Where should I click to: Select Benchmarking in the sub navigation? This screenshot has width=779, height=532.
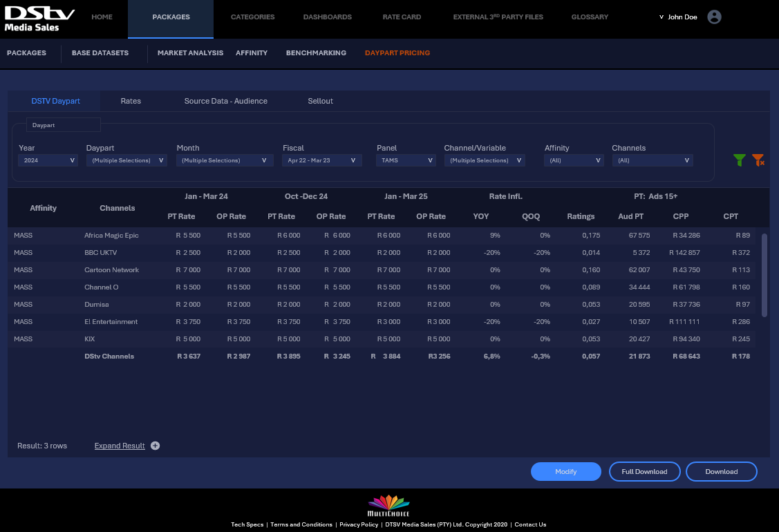pos(316,53)
